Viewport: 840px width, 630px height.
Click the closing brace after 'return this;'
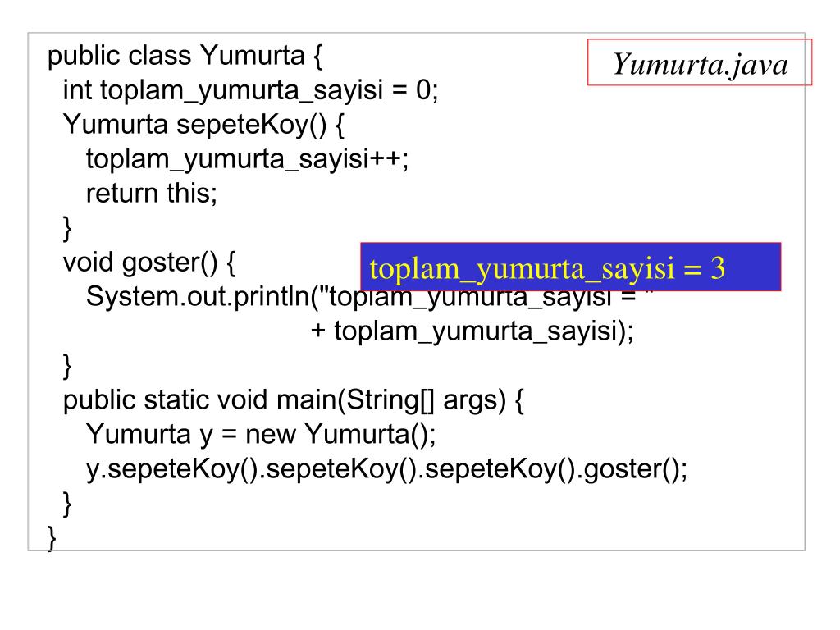pyautogui.click(x=67, y=228)
